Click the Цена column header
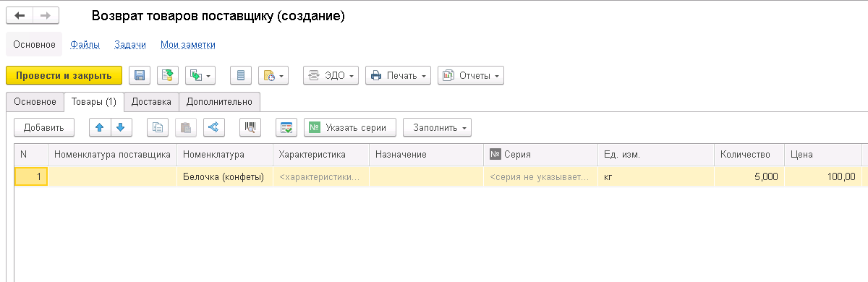 click(x=822, y=155)
